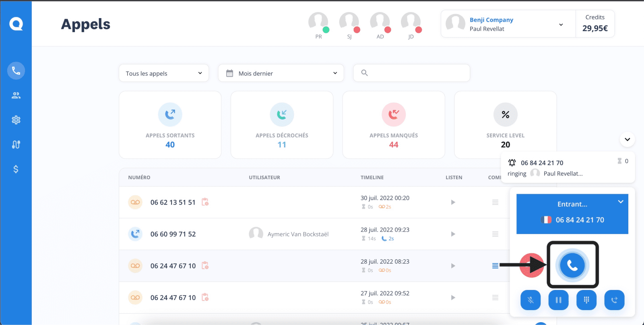644x325 pixels.
Task: Mute the microphone in call widget
Action: pyautogui.click(x=530, y=300)
